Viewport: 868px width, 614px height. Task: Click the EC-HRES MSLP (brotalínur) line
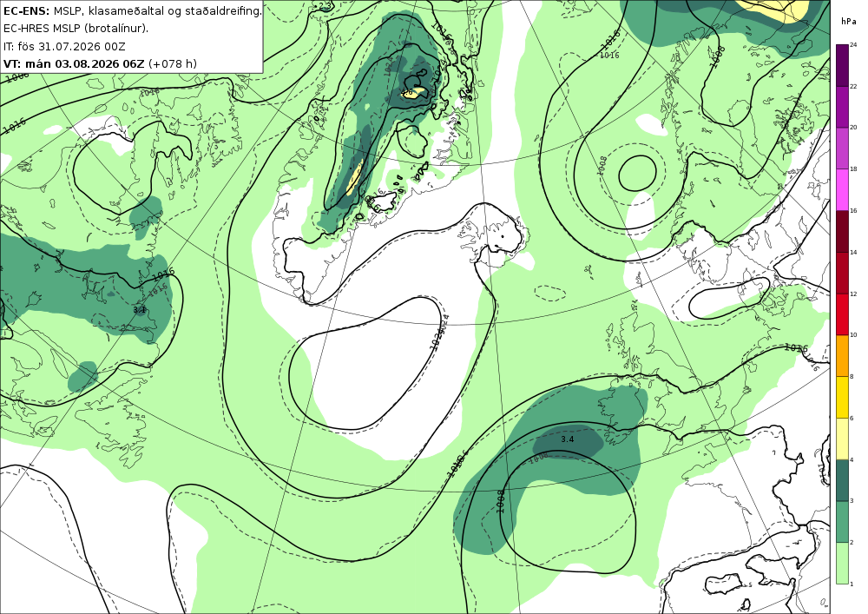click(x=76, y=29)
